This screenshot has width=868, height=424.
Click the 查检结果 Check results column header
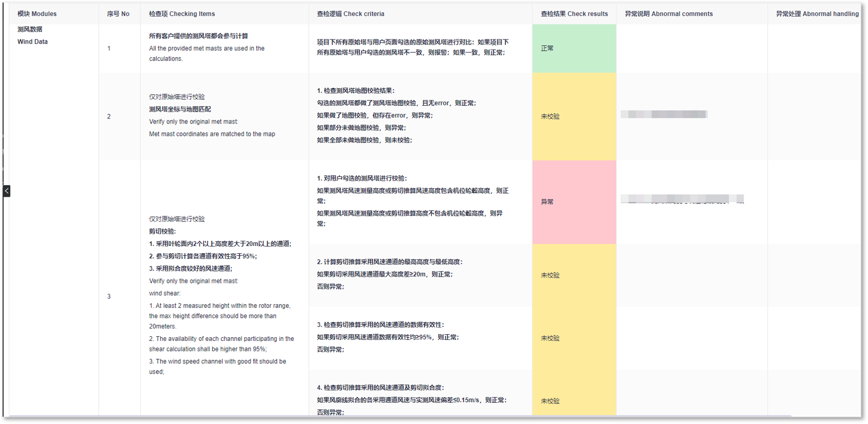[x=574, y=14]
